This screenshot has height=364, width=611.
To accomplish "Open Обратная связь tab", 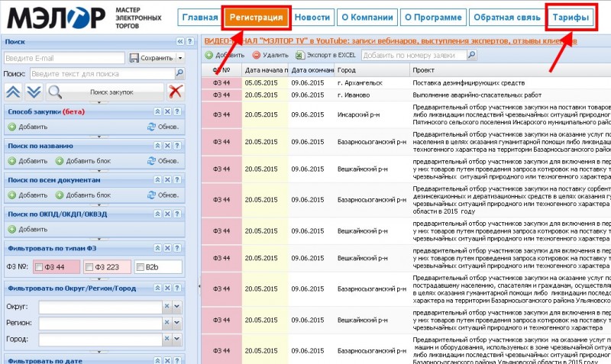I will click(506, 18).
